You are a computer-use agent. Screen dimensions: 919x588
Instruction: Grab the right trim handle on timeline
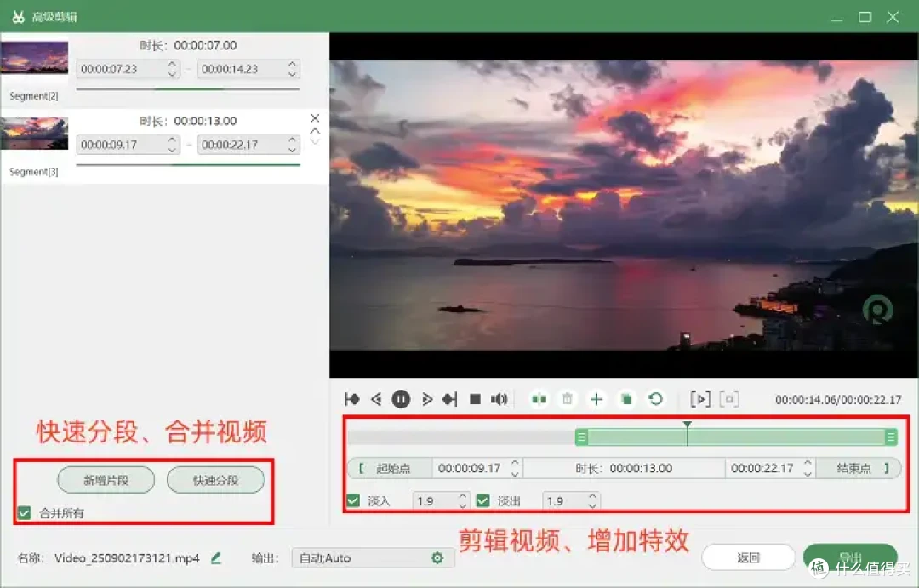[x=891, y=437]
